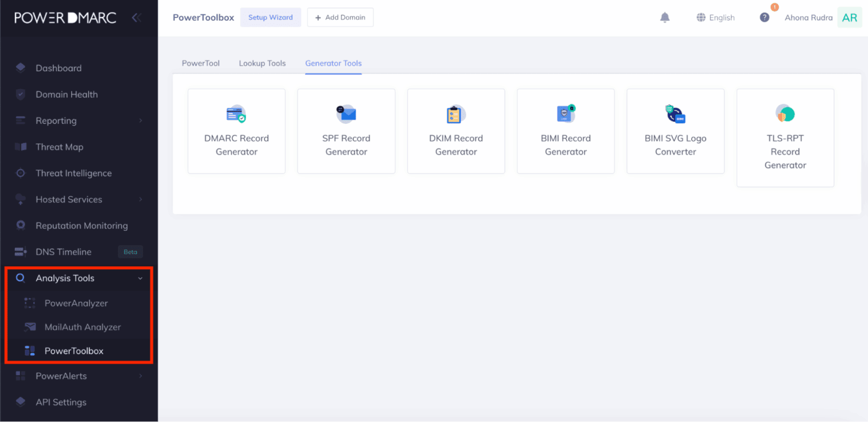
Task: Open the DMARC Record Generator tool
Action: click(236, 131)
